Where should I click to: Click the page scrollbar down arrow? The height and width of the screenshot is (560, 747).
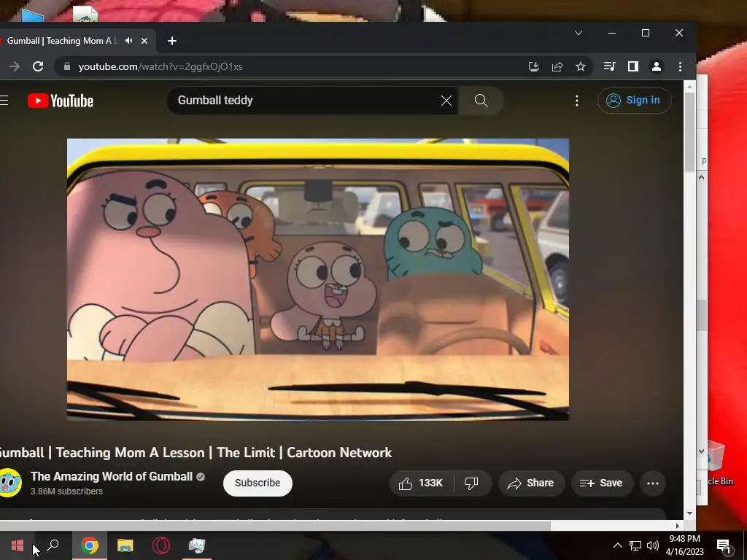pos(689,513)
